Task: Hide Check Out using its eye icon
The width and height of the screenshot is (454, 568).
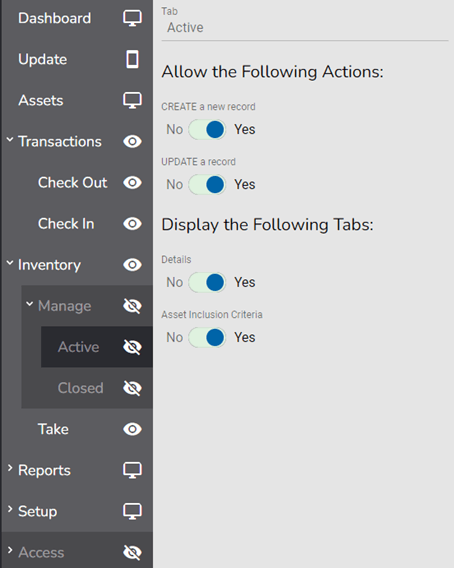Action: click(x=132, y=183)
